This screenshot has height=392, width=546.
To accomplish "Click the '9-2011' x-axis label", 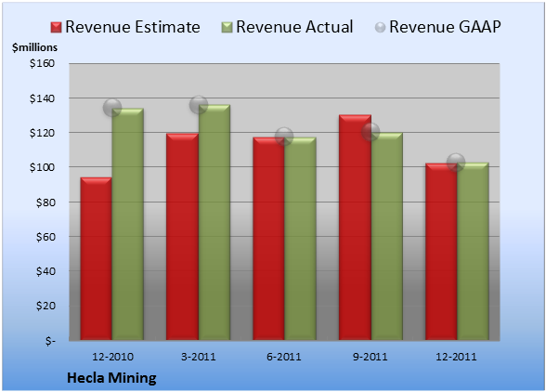I will click(370, 357).
